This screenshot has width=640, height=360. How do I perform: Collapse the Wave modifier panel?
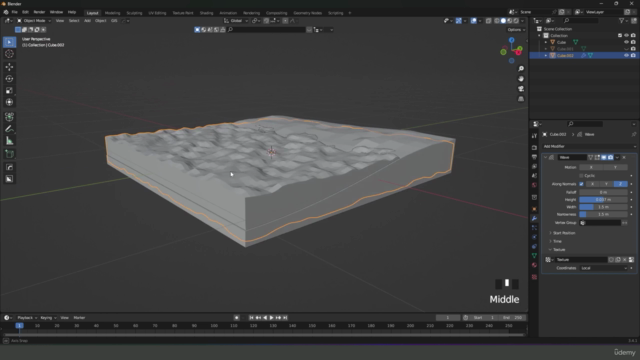point(546,157)
